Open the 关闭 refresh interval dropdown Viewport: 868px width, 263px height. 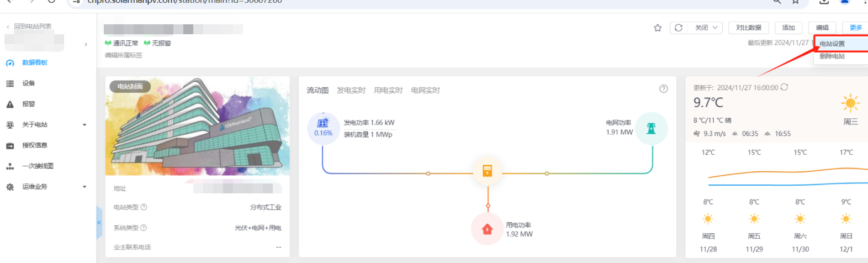pos(706,28)
